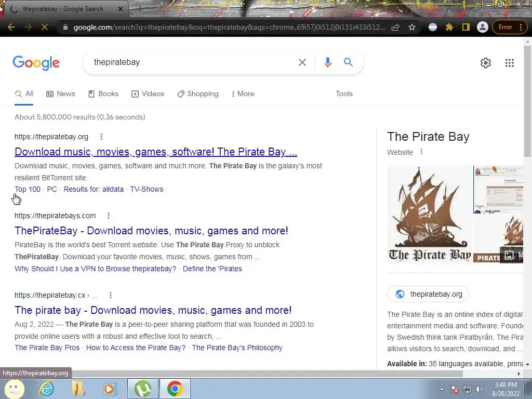Open Chrome customize menu three dots
The height and width of the screenshot is (399, 532).
click(521, 27)
